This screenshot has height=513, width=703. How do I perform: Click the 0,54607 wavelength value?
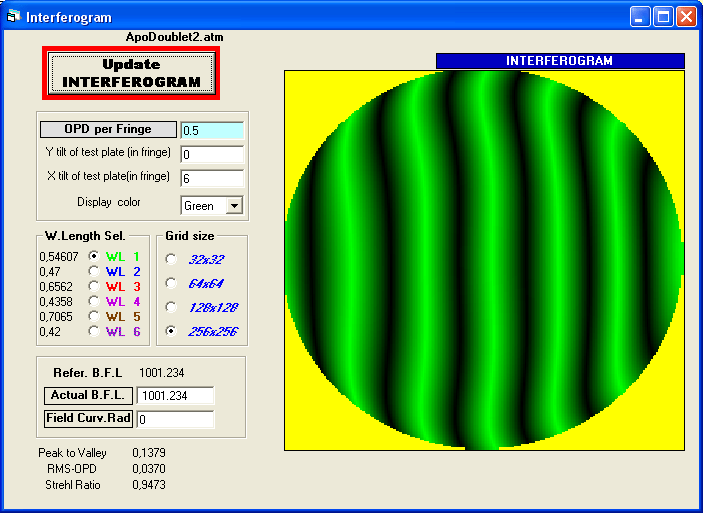pyautogui.click(x=59, y=257)
